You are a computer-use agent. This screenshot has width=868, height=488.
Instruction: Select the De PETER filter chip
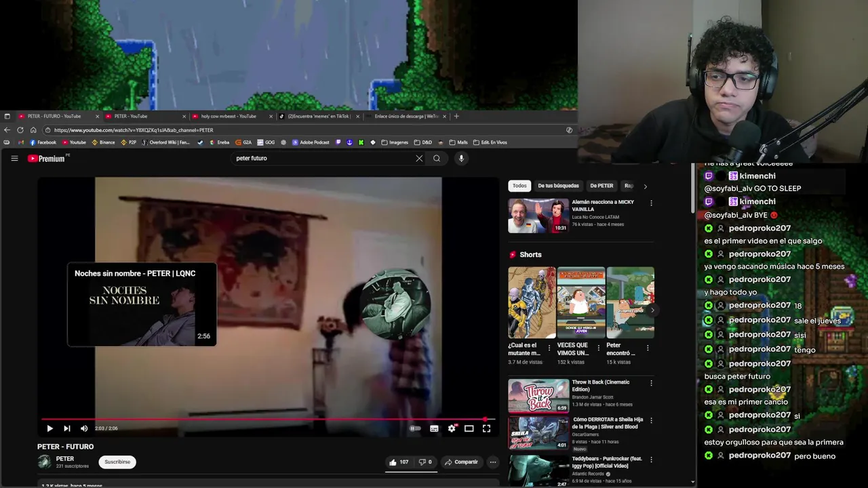[x=601, y=186]
